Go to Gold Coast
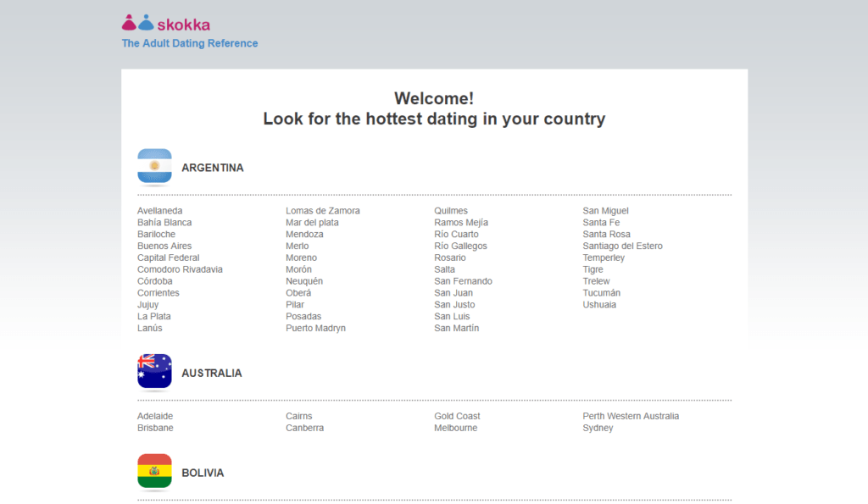This screenshot has width=868, height=504. [457, 416]
